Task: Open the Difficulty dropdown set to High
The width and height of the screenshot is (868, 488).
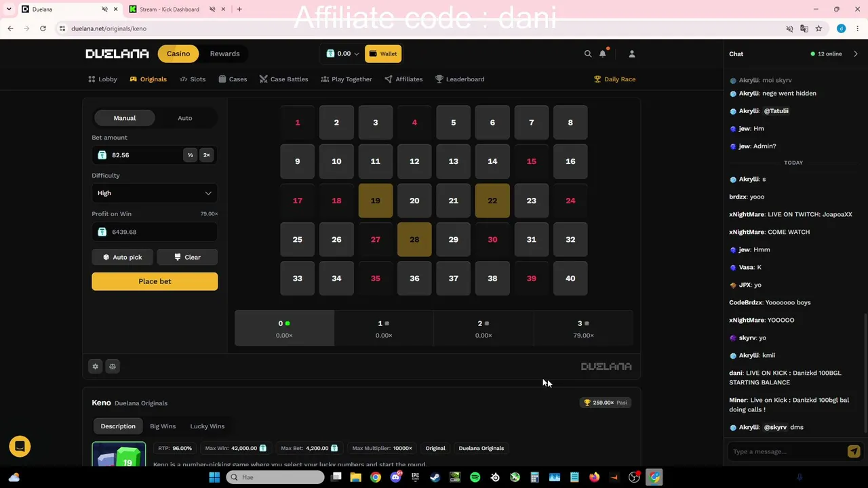Action: point(155,193)
